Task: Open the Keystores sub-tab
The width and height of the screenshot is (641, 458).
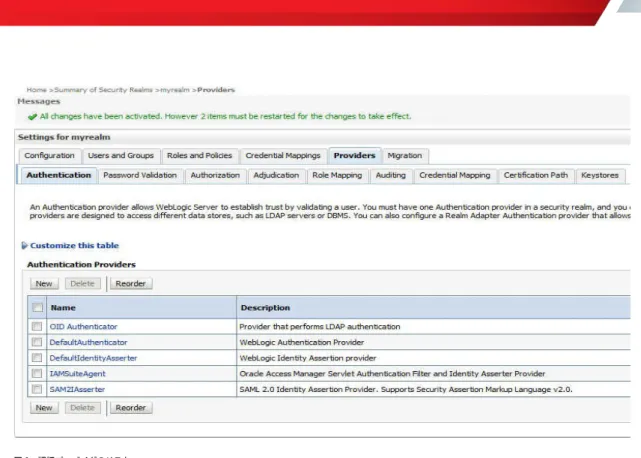Action: [600, 175]
